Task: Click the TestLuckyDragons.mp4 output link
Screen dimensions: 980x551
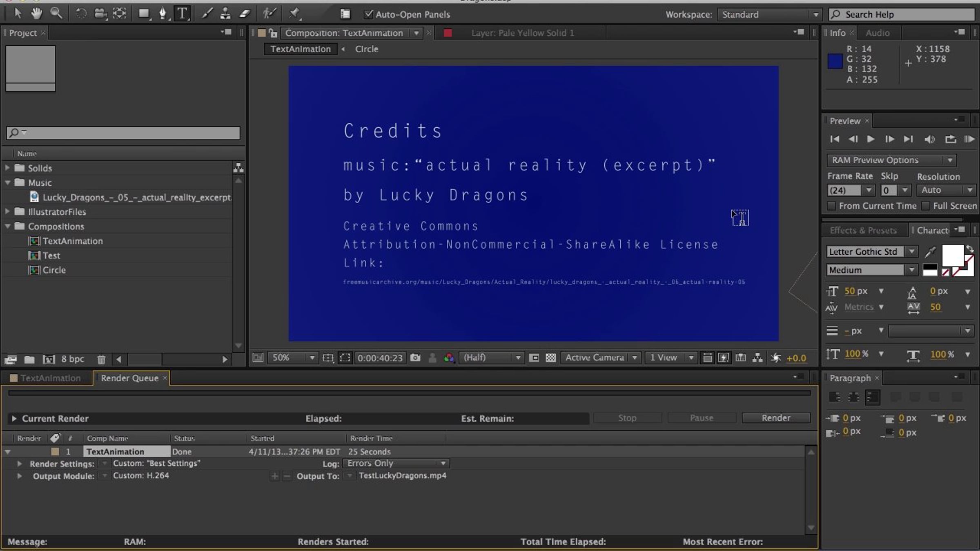Action: 402,475
